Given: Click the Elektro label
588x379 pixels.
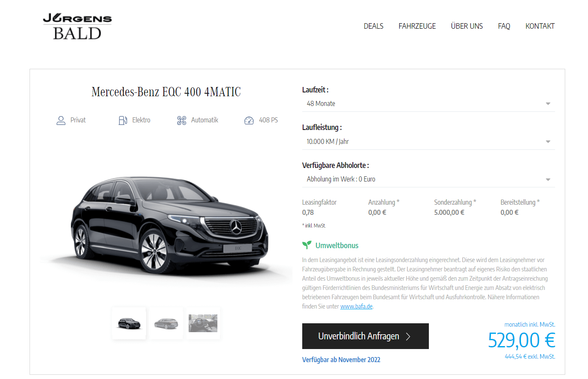Looking at the screenshot, I should [141, 120].
